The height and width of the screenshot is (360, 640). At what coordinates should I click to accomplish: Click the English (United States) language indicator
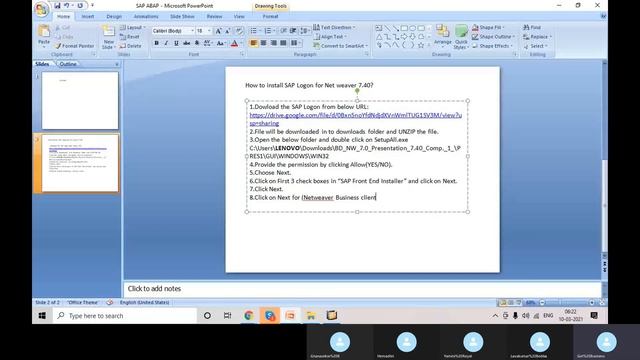[x=144, y=302]
